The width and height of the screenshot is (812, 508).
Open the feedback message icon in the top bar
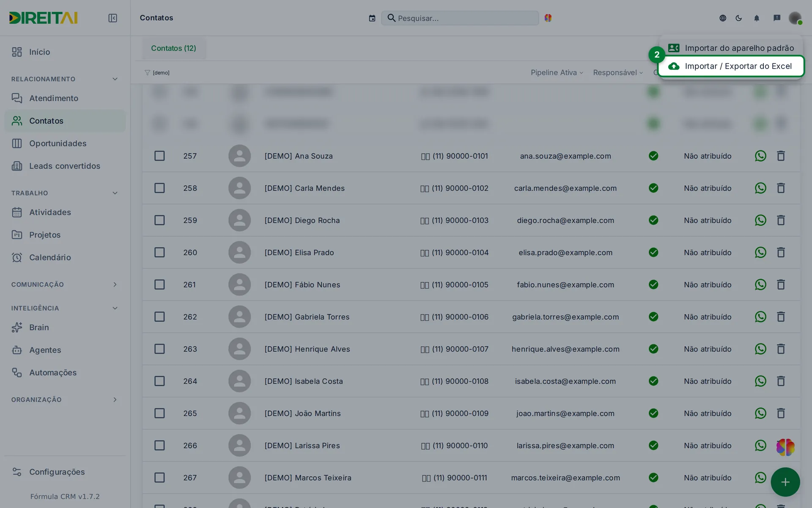777,18
